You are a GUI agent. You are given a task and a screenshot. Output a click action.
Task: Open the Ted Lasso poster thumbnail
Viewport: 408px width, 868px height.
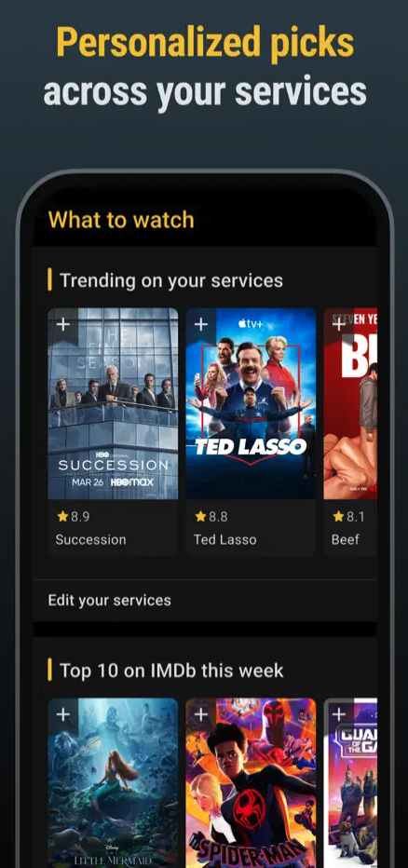tap(251, 403)
